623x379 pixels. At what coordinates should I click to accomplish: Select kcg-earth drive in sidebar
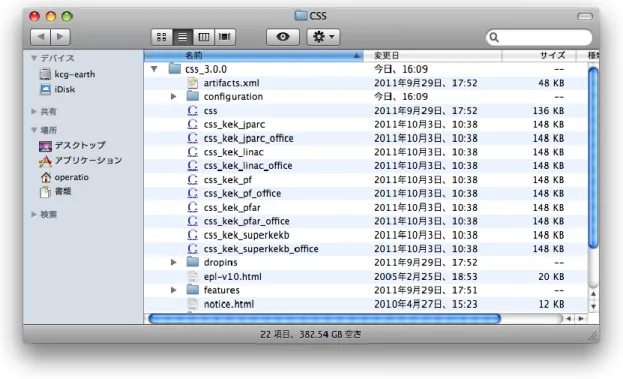click(67, 74)
